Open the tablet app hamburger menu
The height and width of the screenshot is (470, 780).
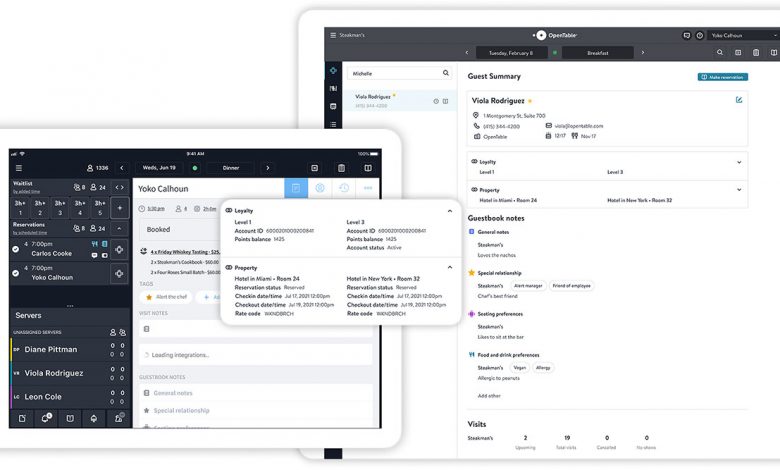(x=18, y=168)
